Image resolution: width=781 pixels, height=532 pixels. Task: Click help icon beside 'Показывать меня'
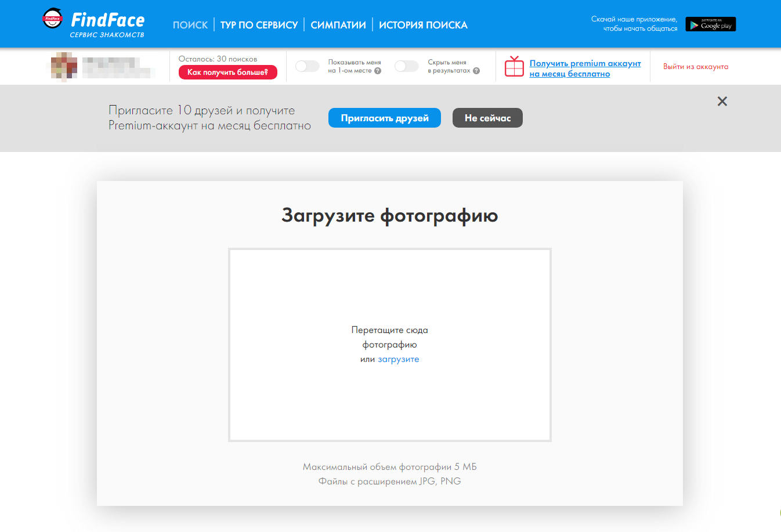coord(378,71)
